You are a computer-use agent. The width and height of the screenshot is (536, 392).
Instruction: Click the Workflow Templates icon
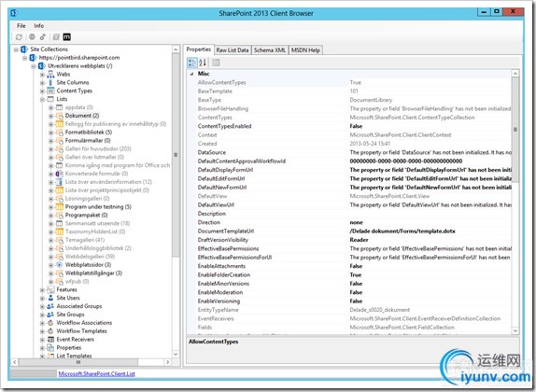click(x=50, y=330)
